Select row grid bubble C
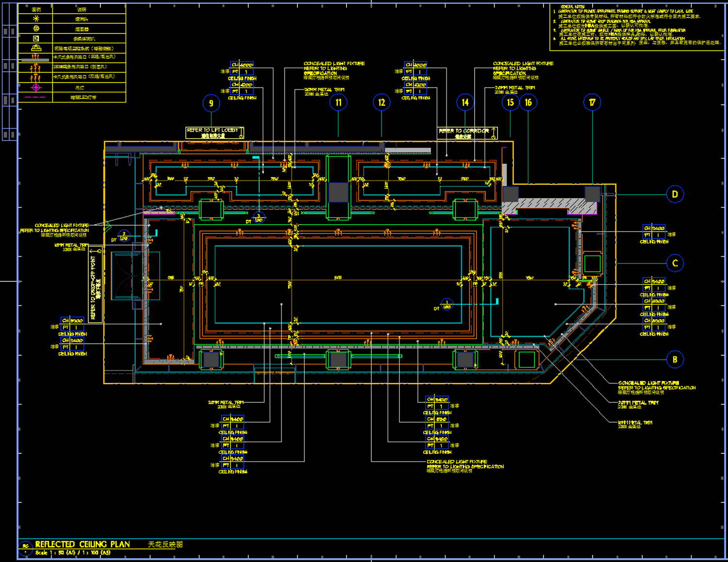The height and width of the screenshot is (562, 728). click(x=675, y=263)
